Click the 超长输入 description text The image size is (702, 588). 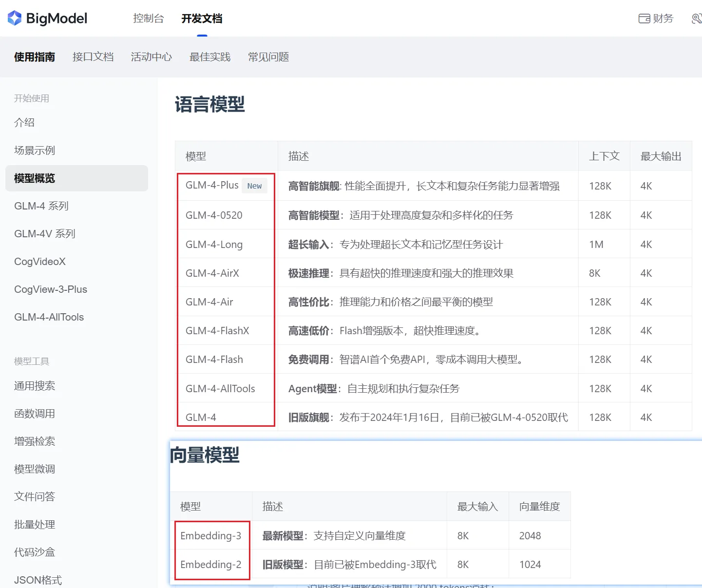[x=396, y=245]
